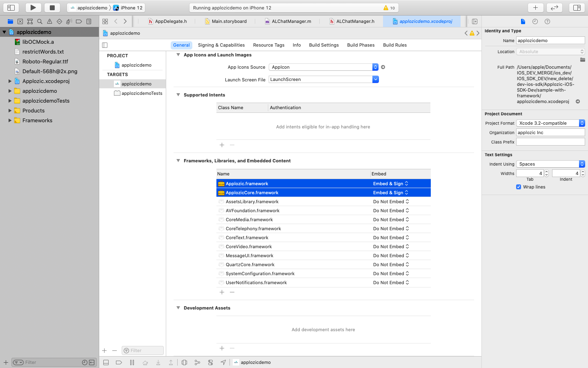Screen dimensions: 588x368
Task: Expand the Frameworks folder
Action: [x=10, y=120]
